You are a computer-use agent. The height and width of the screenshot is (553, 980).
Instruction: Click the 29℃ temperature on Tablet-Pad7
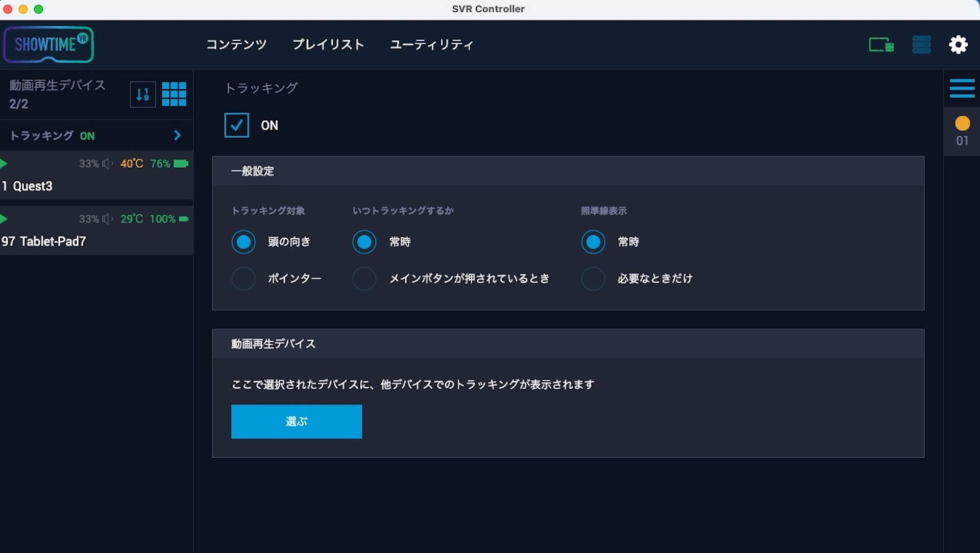click(x=132, y=219)
